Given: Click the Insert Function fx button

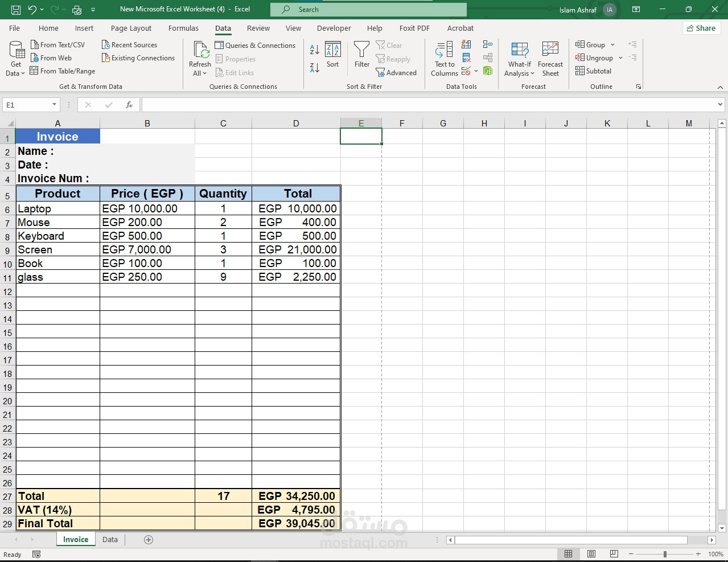Looking at the screenshot, I should pyautogui.click(x=129, y=105).
